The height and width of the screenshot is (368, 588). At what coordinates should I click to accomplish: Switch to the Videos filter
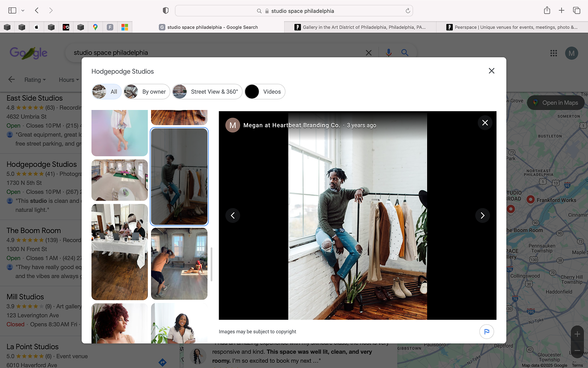[265, 92]
